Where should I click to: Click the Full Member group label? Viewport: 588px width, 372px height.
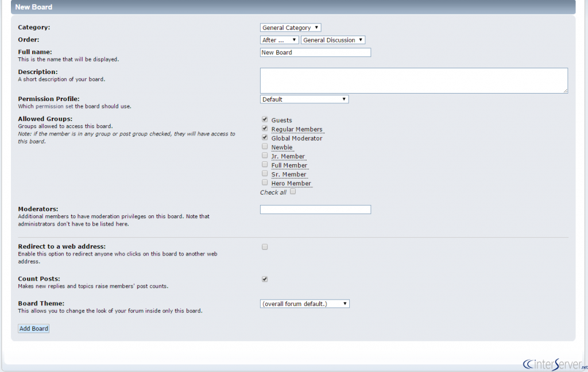[x=289, y=165]
